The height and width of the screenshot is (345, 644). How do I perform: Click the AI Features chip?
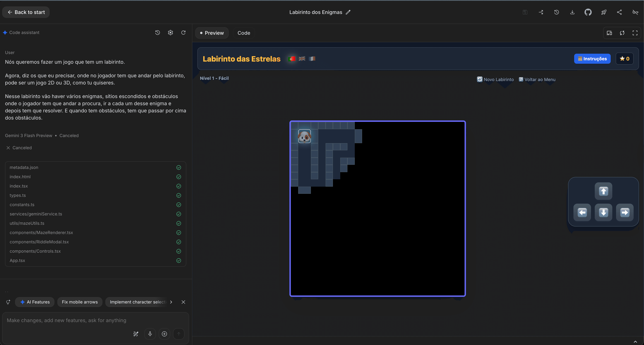click(x=35, y=302)
